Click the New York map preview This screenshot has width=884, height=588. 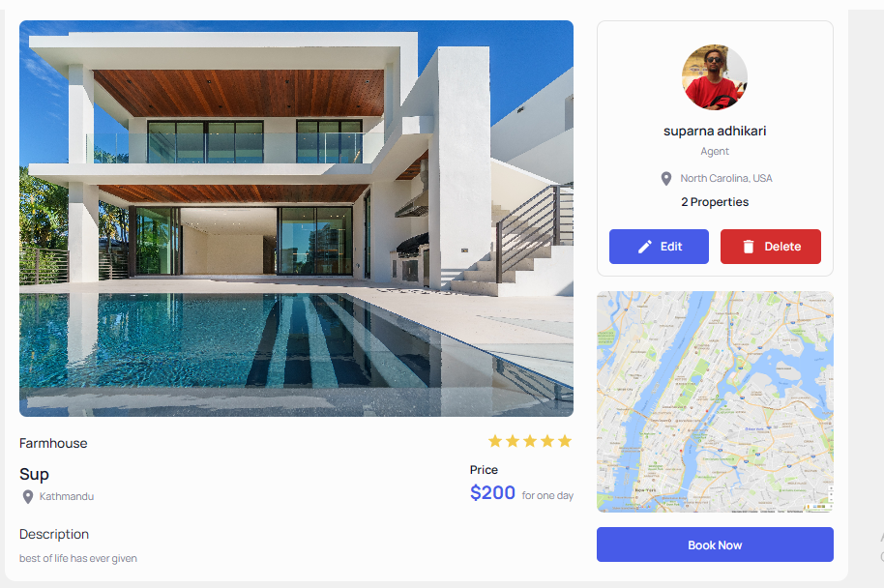715,401
